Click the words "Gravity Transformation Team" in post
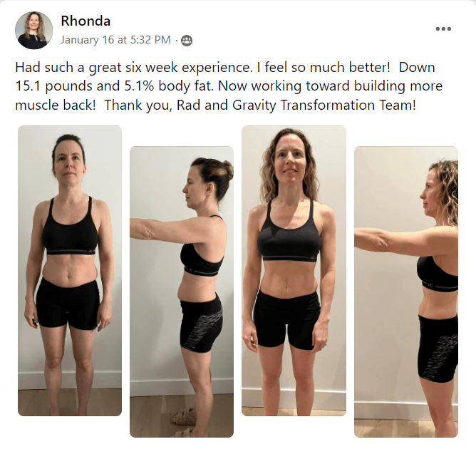The width and height of the screenshot is (476, 449). coord(323,105)
